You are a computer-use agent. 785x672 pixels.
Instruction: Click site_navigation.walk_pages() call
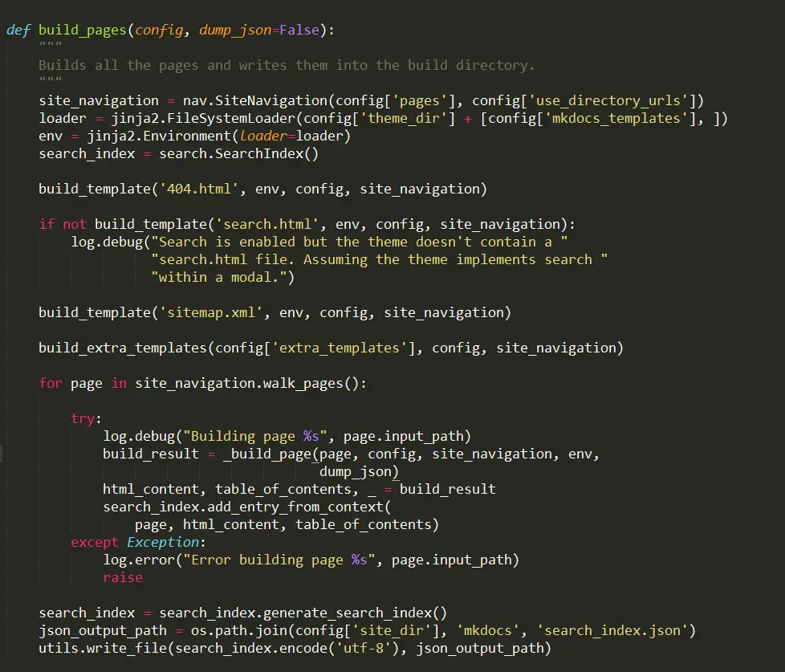point(246,383)
